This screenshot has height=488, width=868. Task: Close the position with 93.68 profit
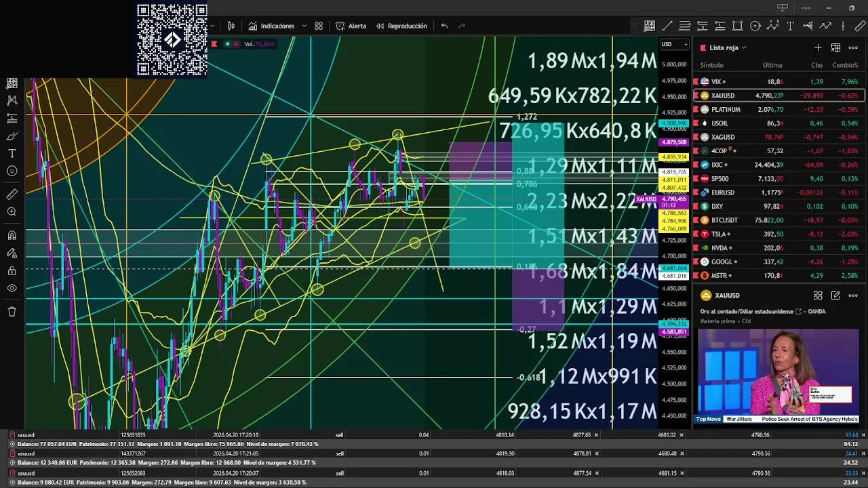click(863, 435)
